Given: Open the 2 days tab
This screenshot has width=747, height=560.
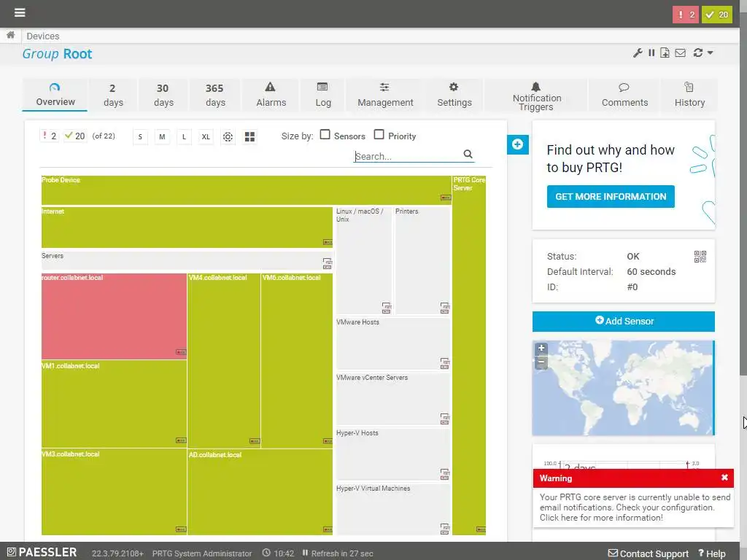Looking at the screenshot, I should click(x=113, y=95).
